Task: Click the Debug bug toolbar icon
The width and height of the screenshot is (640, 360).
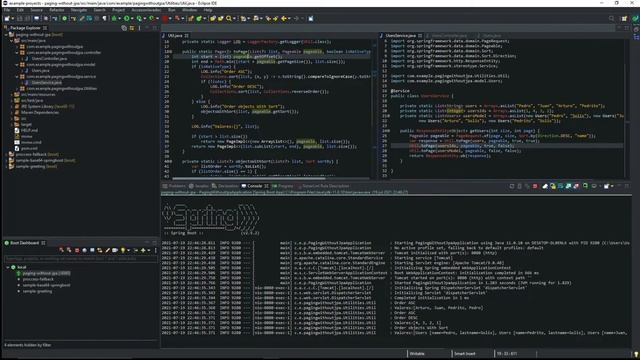Action: click(114, 18)
